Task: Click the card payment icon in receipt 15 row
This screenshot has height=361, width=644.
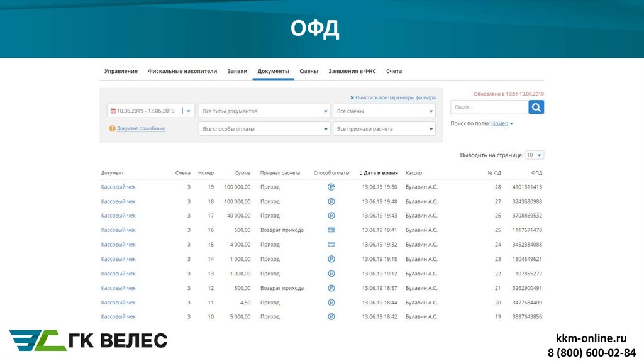Action: [x=331, y=245]
